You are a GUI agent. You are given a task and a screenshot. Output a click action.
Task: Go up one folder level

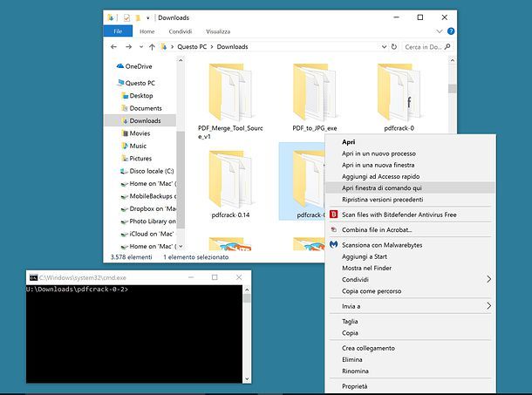(152, 47)
